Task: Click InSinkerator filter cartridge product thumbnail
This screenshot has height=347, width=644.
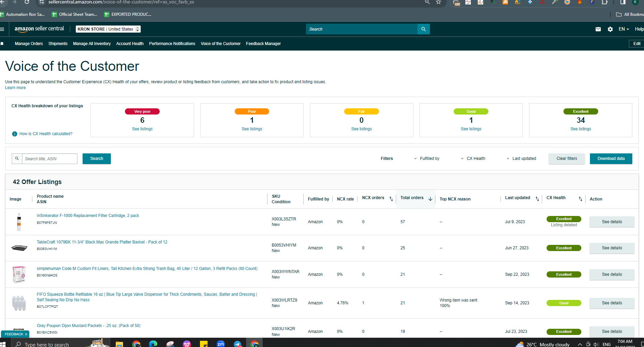Action: tap(19, 222)
